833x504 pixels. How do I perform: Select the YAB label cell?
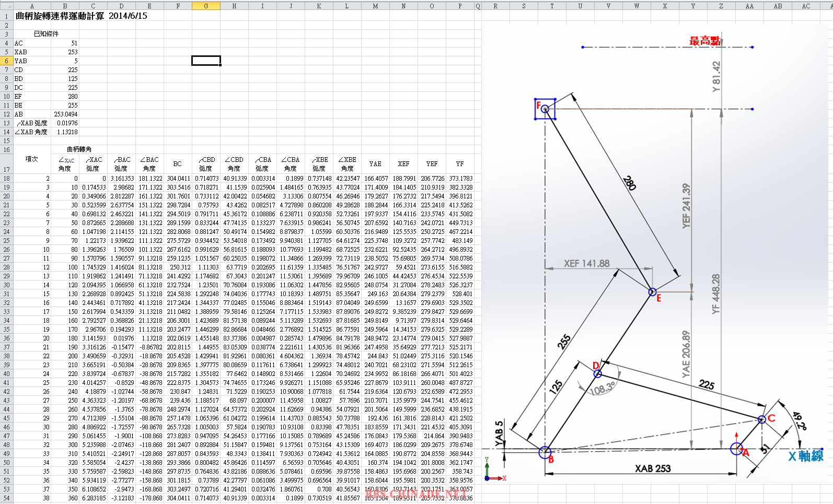(32, 61)
